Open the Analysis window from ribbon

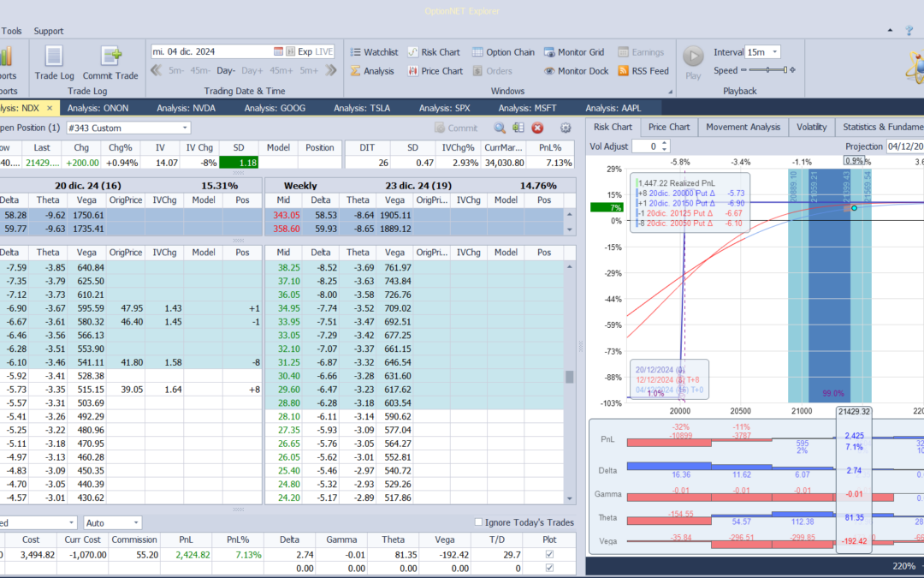coord(372,71)
